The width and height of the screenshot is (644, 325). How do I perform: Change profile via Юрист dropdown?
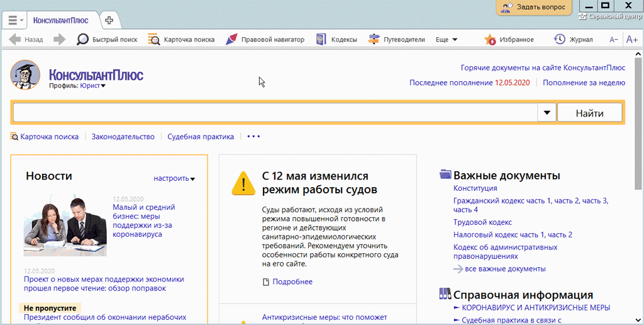92,86
